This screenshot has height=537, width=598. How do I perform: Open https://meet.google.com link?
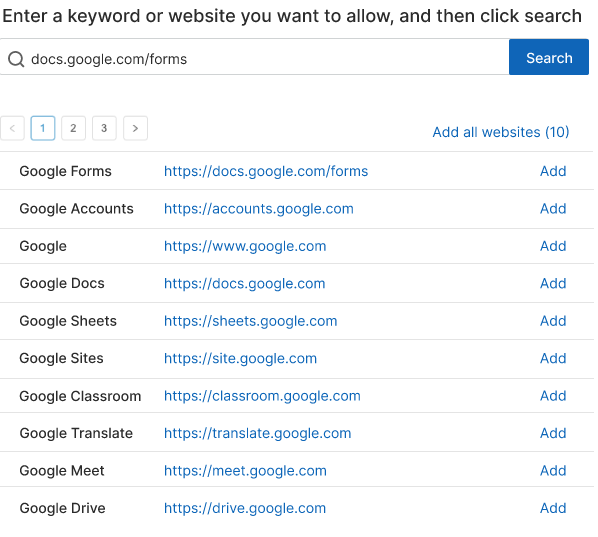(245, 471)
